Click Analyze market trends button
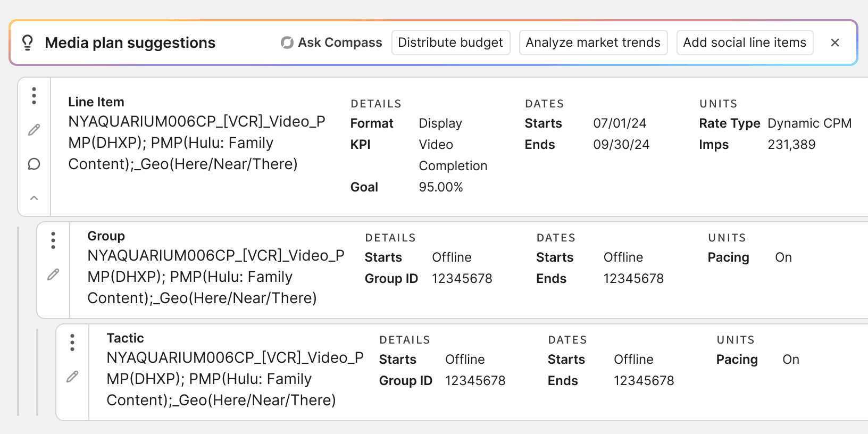 coord(593,43)
